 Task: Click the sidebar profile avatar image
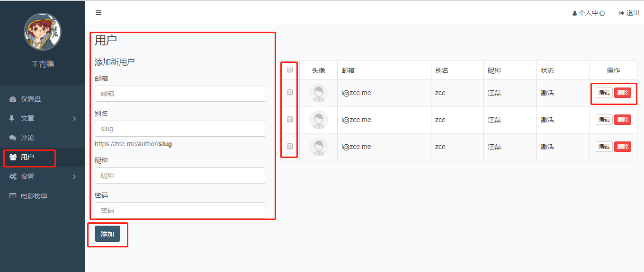(x=43, y=32)
